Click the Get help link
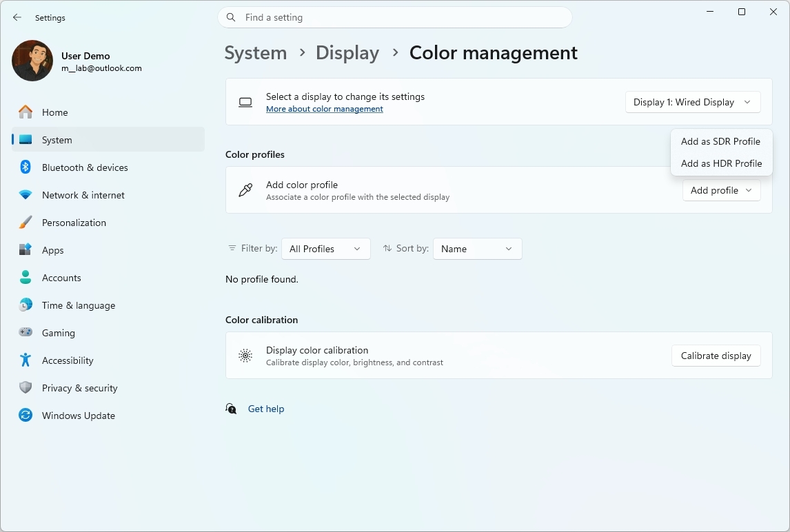Screen dimensions: 790x532 [266, 409]
